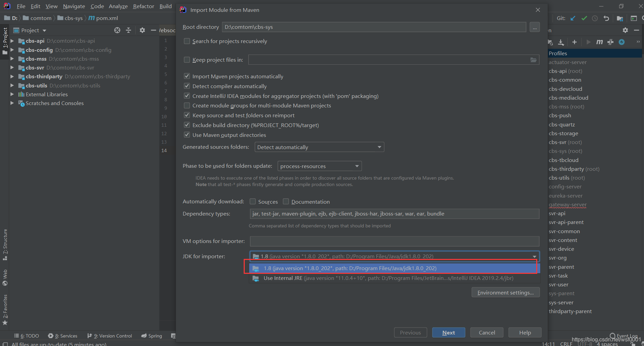
Task: Click collapse all icon in Project panel
Action: 128,30
